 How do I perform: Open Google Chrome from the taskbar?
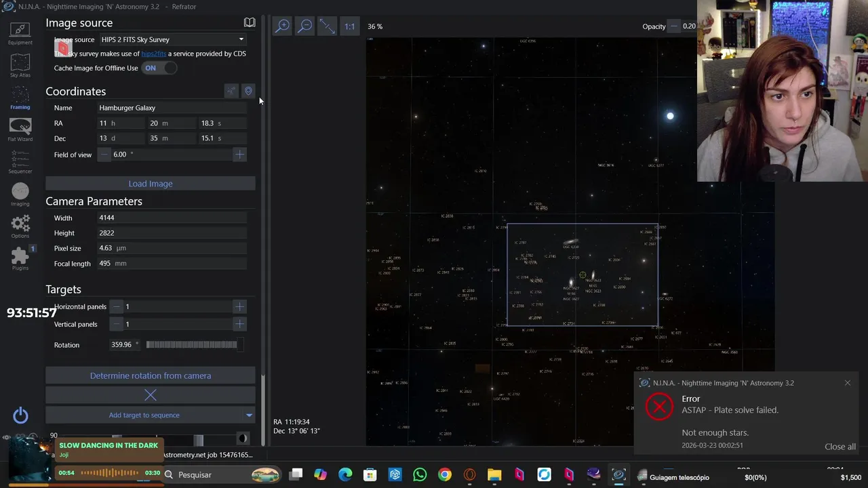coord(445,474)
